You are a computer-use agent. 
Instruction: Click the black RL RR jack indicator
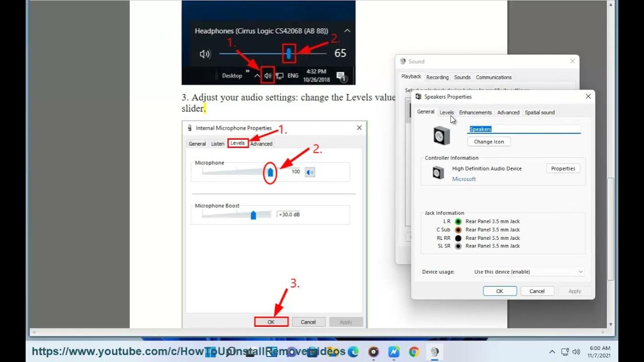(x=458, y=238)
